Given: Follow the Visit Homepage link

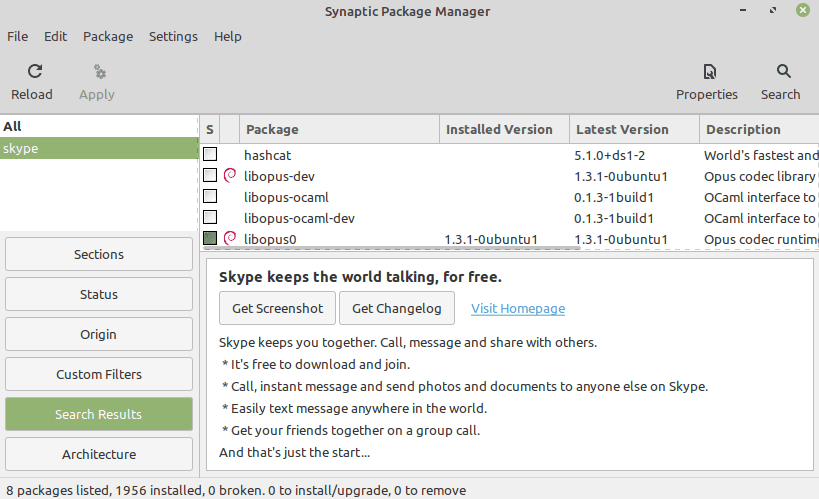Looking at the screenshot, I should click(518, 308).
